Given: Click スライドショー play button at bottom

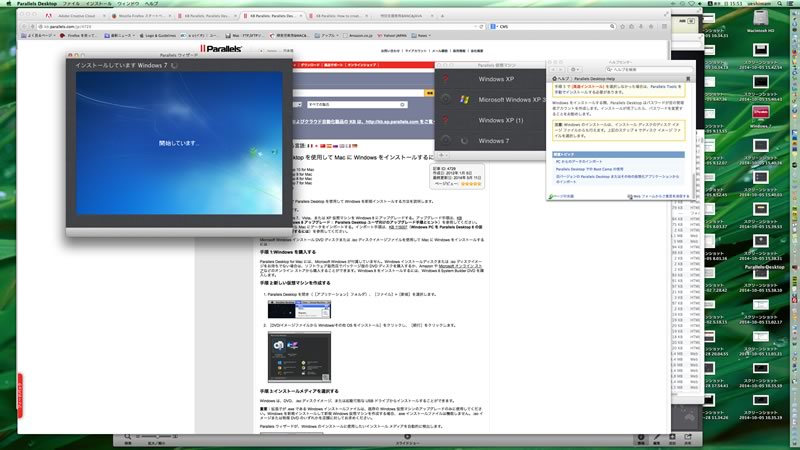Looking at the screenshot, I should pos(407,436).
